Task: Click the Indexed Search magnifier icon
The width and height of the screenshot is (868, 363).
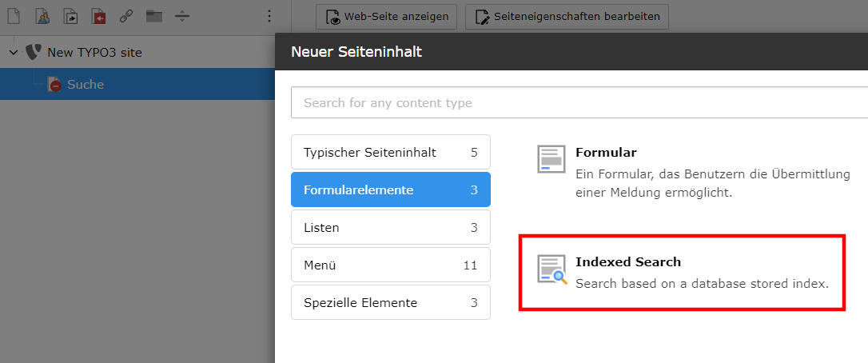Action: 552,269
